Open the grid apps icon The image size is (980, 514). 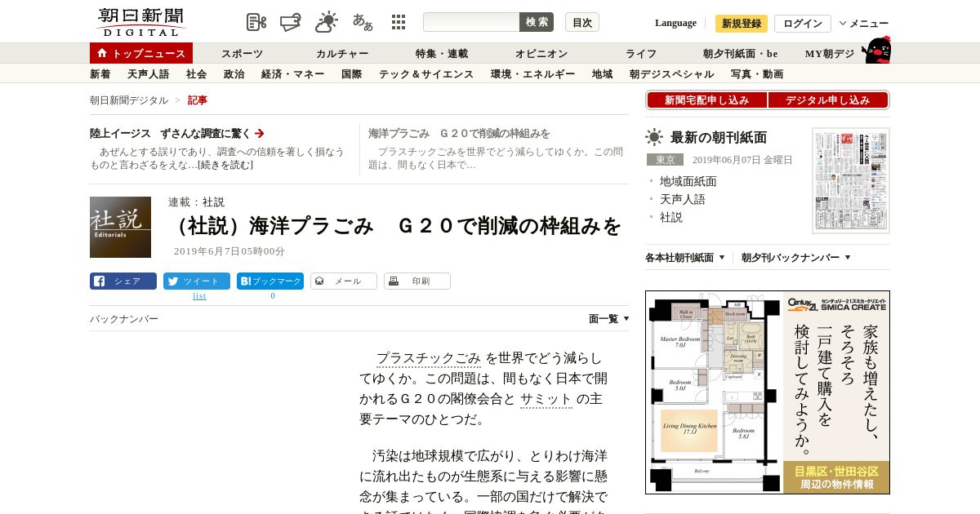(x=399, y=22)
